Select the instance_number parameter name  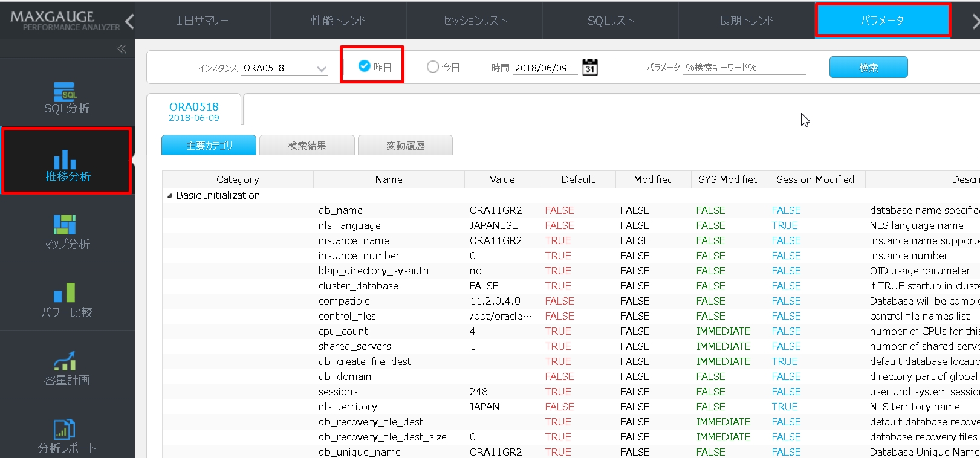coord(359,256)
